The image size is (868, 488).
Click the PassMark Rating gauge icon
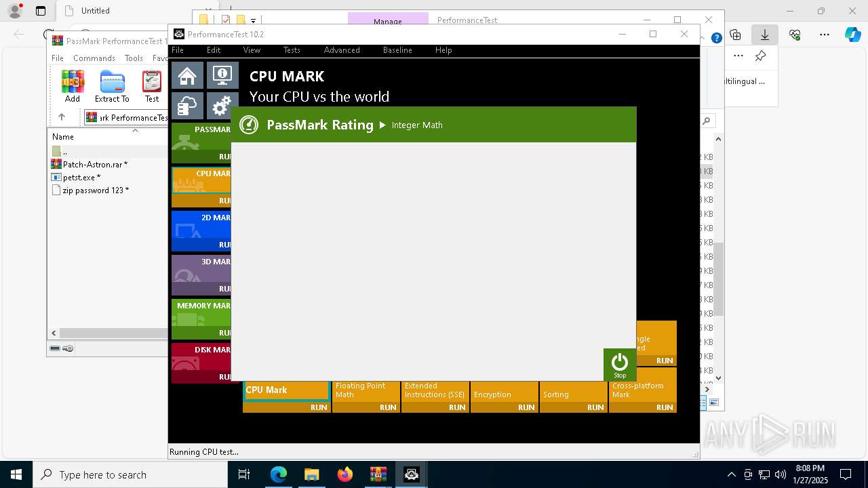249,125
